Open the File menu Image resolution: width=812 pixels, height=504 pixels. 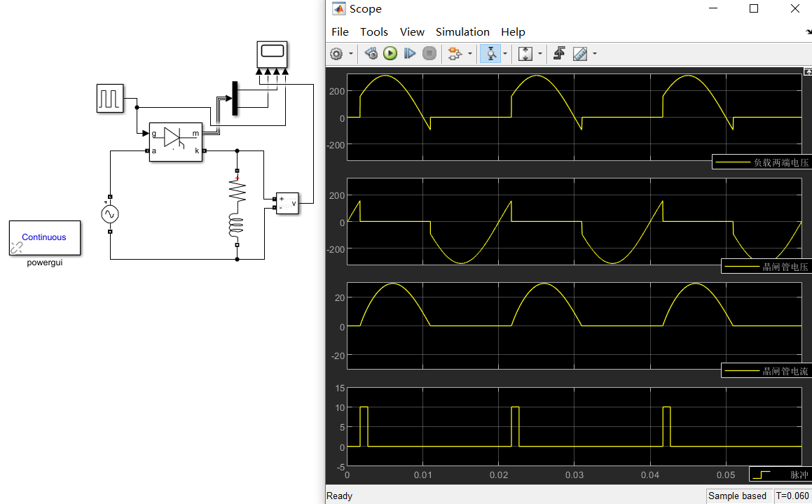(x=340, y=32)
